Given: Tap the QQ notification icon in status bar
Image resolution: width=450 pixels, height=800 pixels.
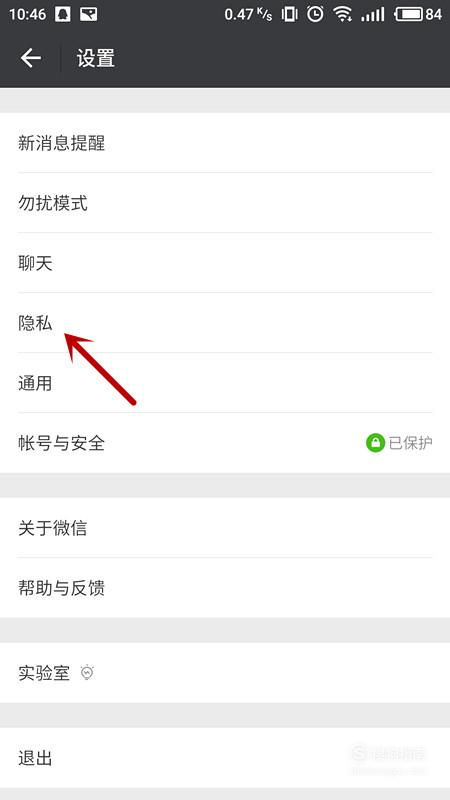Looking at the screenshot, I should (63, 14).
